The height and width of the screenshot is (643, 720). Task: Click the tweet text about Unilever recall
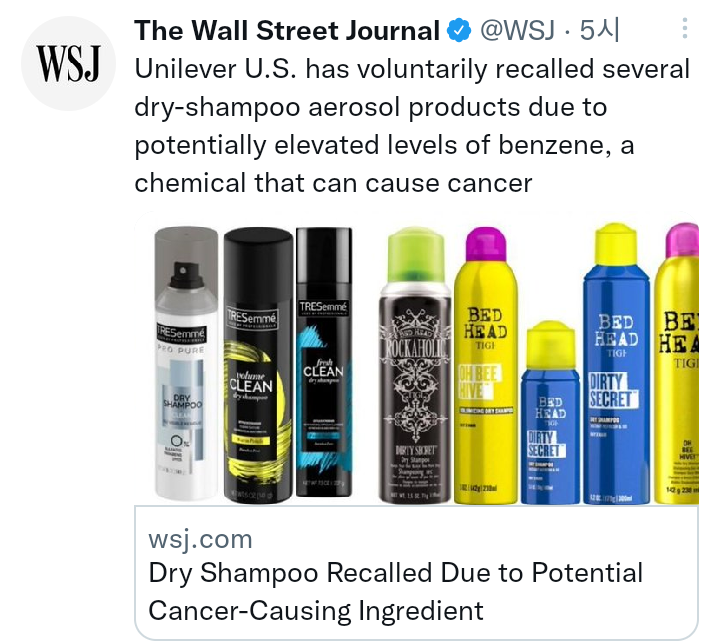pos(412,126)
